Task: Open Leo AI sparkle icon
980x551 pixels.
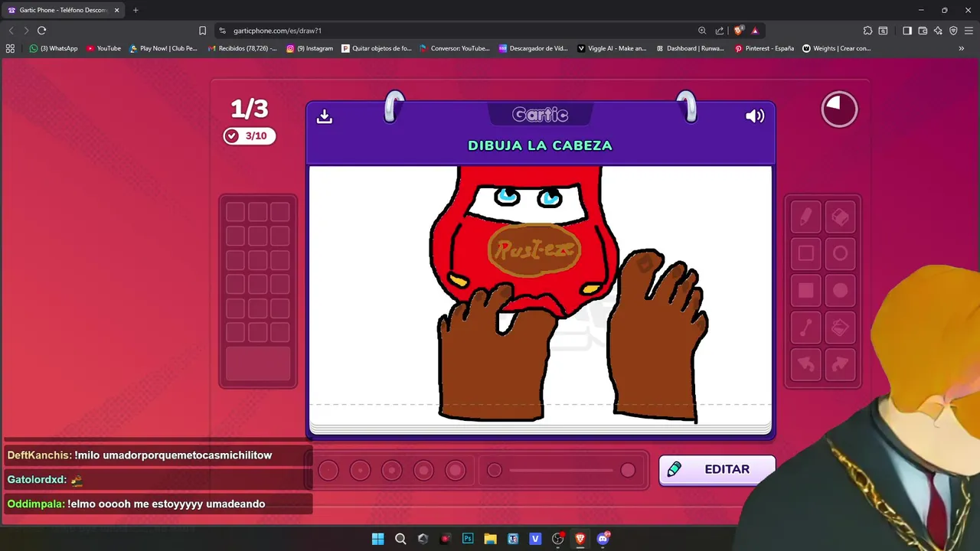Action: tap(938, 31)
